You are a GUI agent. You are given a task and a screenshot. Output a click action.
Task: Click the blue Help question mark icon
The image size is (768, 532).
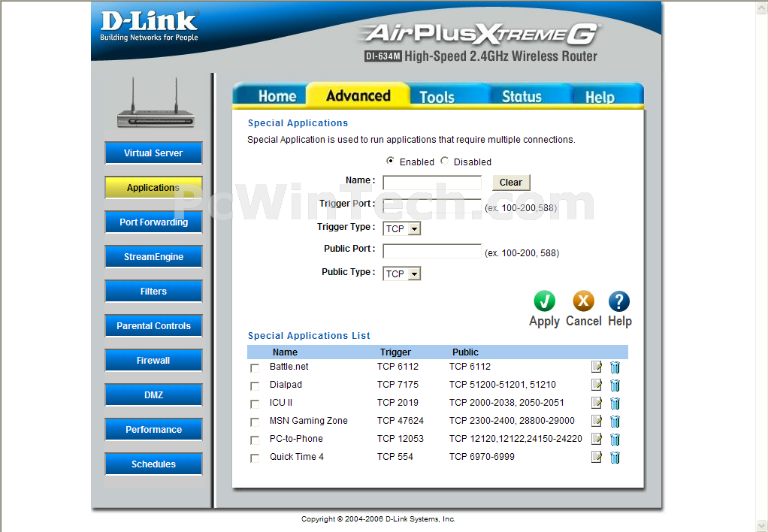coord(619,301)
